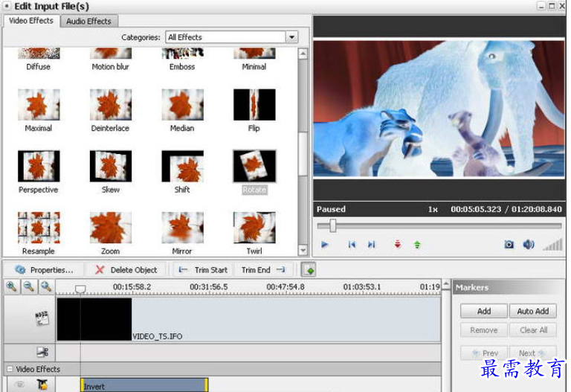Open the effect Properties dialog

[44, 270]
